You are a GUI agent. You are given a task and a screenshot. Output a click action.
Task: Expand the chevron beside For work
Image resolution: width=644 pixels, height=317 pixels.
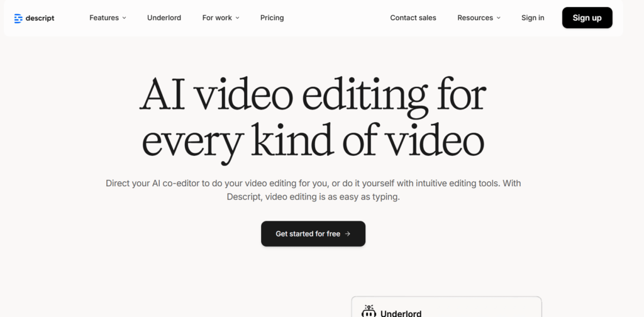pyautogui.click(x=237, y=18)
